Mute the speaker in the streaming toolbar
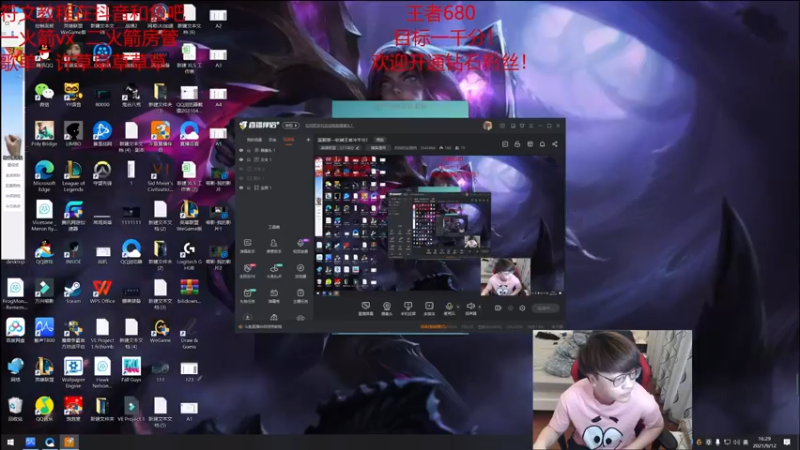 point(470,307)
